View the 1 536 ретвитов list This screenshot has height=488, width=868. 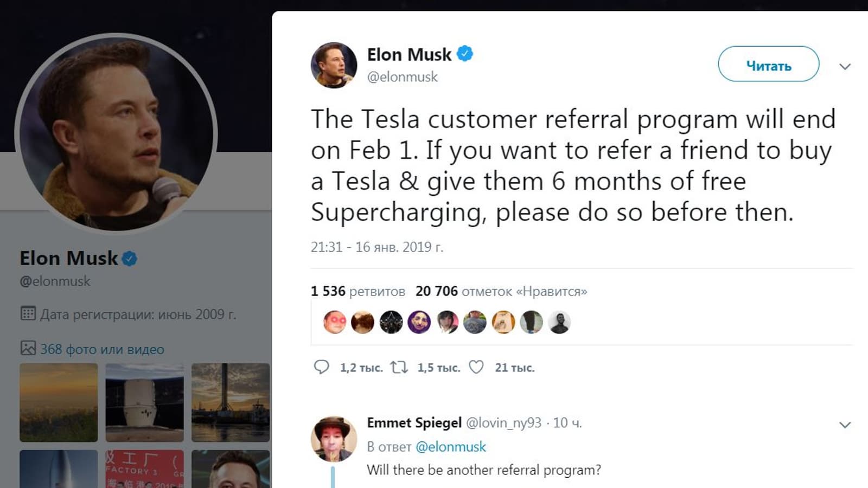[358, 291]
